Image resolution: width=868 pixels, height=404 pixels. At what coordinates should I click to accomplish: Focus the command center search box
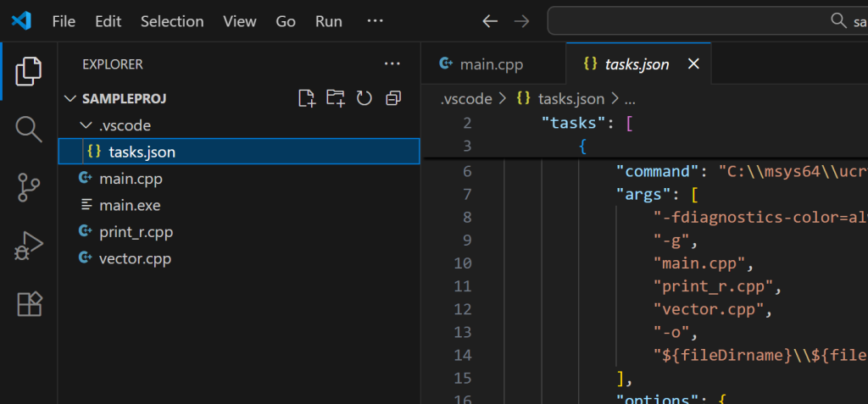click(708, 21)
